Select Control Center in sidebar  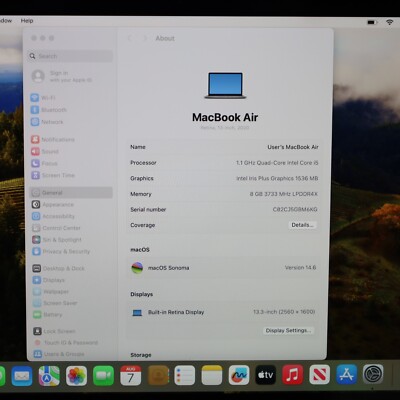(x=56, y=228)
